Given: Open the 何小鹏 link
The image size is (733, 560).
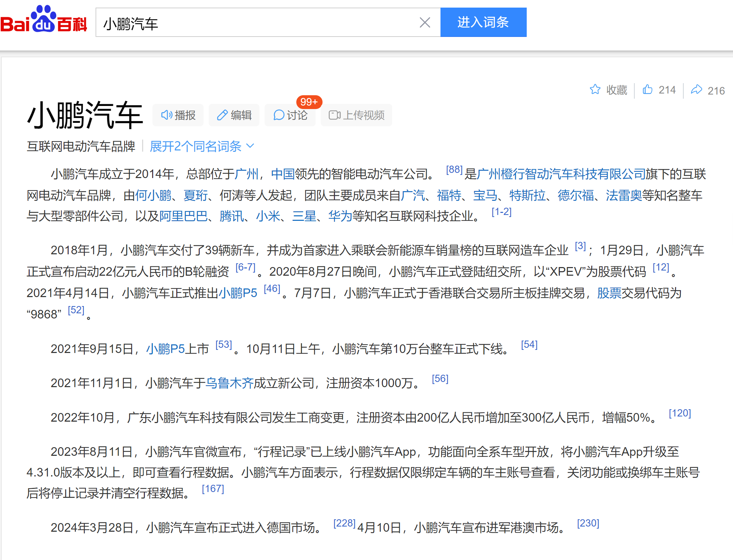Looking at the screenshot, I should click(153, 195).
